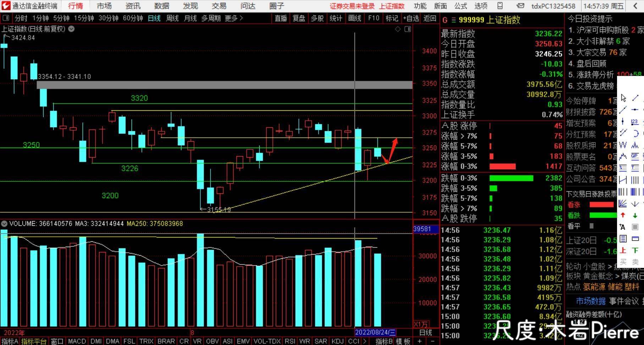The width and height of the screenshot is (644, 345).
Task: Toggle the volume indicator circle button
Action: (4, 224)
